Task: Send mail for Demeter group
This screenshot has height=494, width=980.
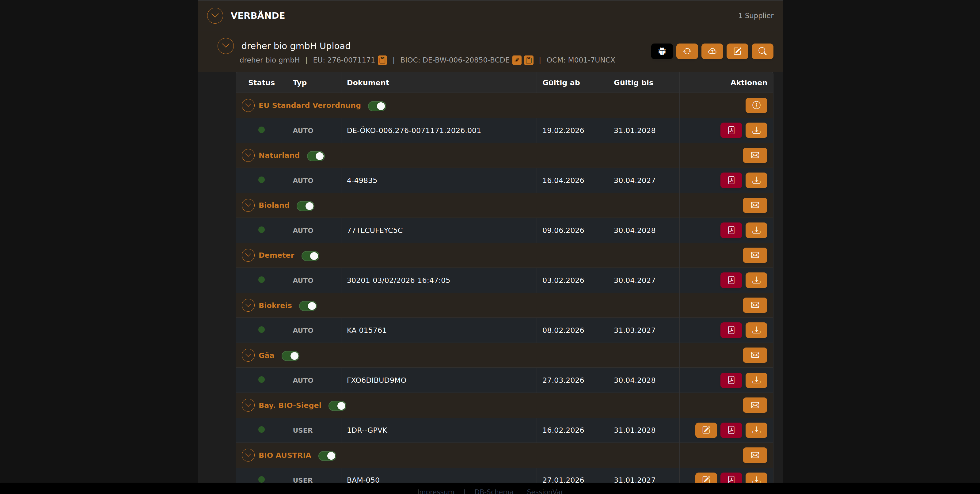Action: pos(755,255)
